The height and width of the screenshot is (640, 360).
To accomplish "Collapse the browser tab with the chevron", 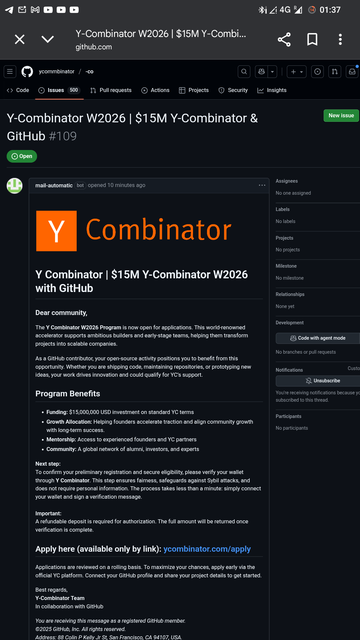I will (x=48, y=39).
